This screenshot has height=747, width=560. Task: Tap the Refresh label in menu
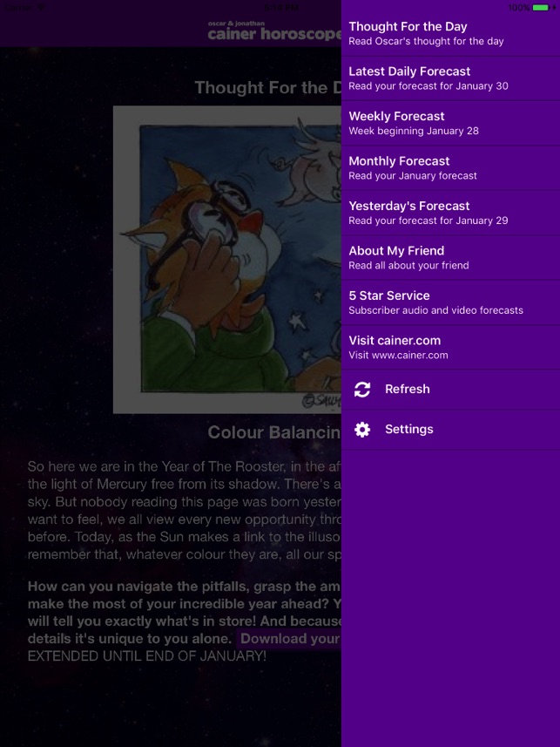pyautogui.click(x=407, y=389)
